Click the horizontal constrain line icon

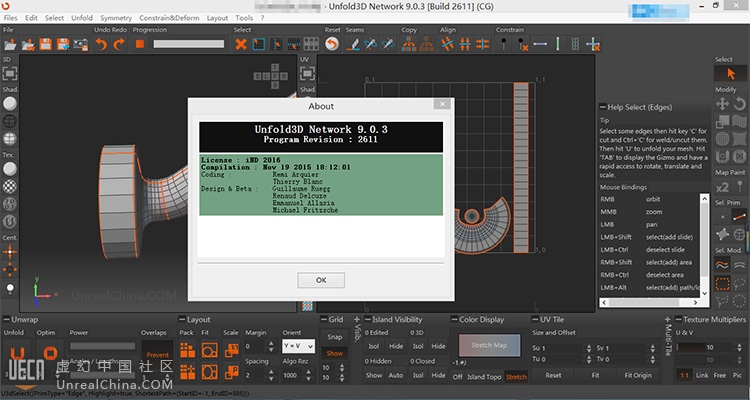(540, 44)
